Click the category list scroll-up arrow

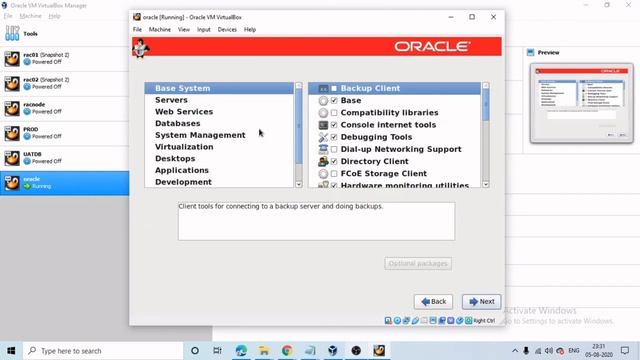(x=299, y=86)
